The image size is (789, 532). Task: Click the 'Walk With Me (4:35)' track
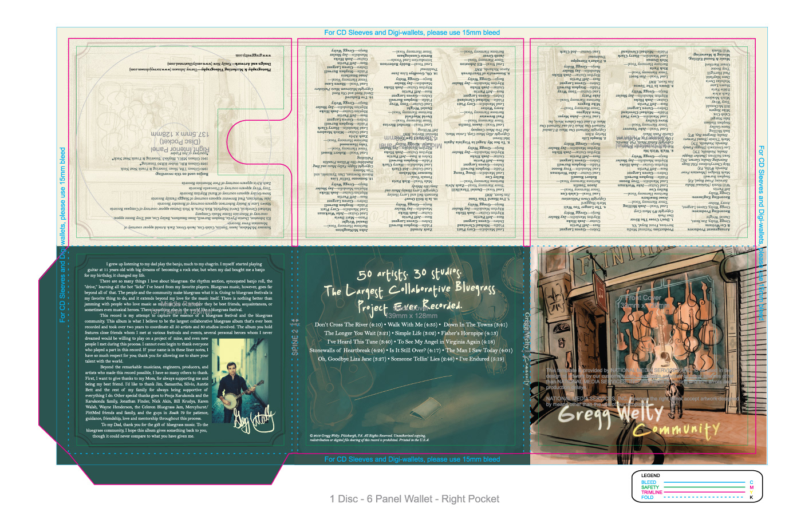(413, 324)
